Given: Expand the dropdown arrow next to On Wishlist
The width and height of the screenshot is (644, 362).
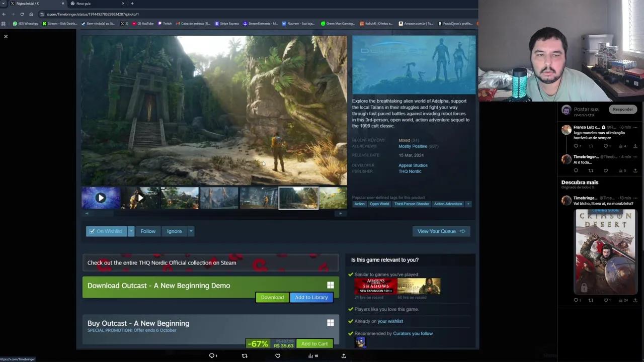Looking at the screenshot, I should point(131,231).
